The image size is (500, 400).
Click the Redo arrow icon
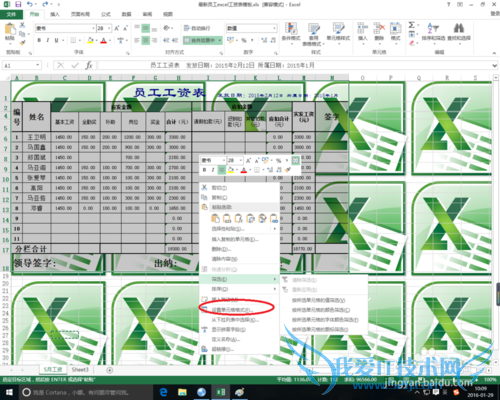coord(45,4)
